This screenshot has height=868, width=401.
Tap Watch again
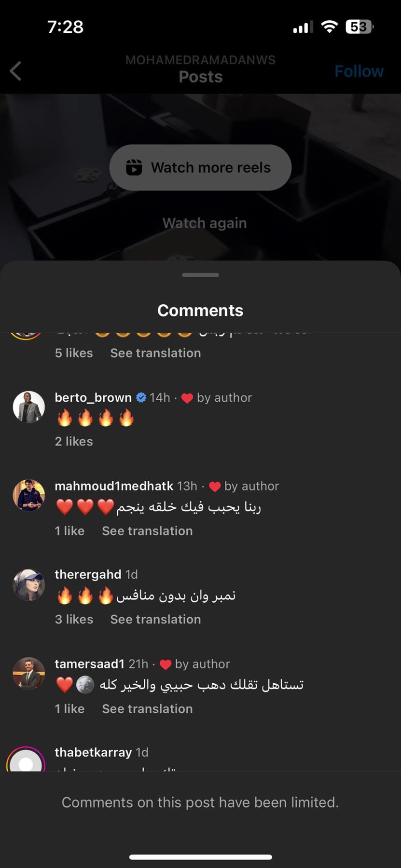pos(205,223)
